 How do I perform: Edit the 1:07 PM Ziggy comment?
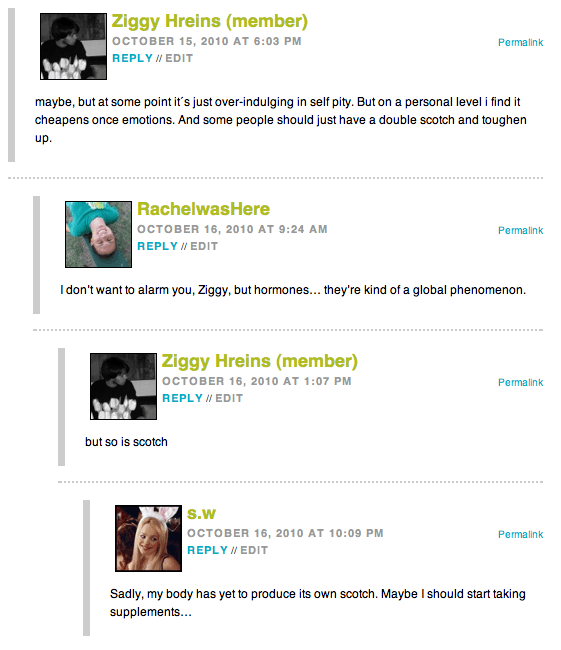coord(229,398)
